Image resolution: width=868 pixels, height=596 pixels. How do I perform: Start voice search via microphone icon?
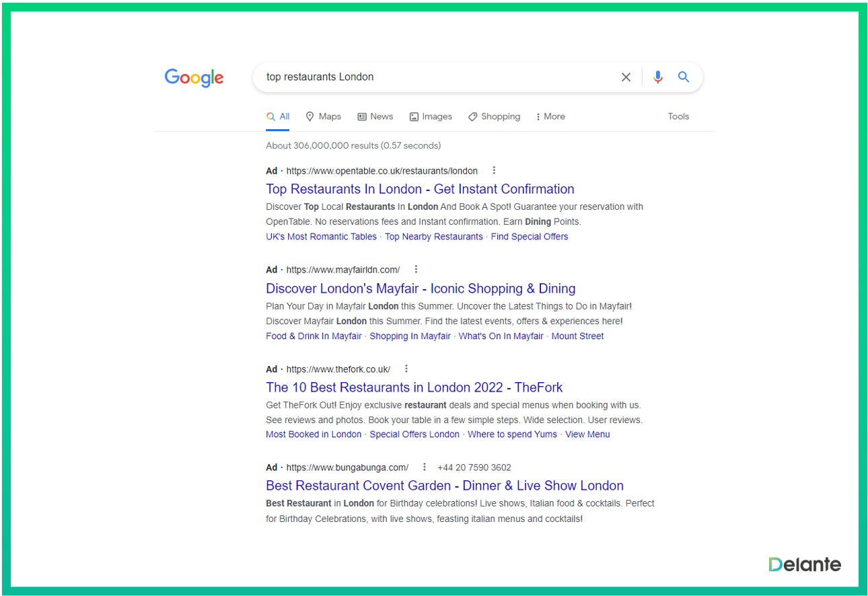tap(657, 77)
